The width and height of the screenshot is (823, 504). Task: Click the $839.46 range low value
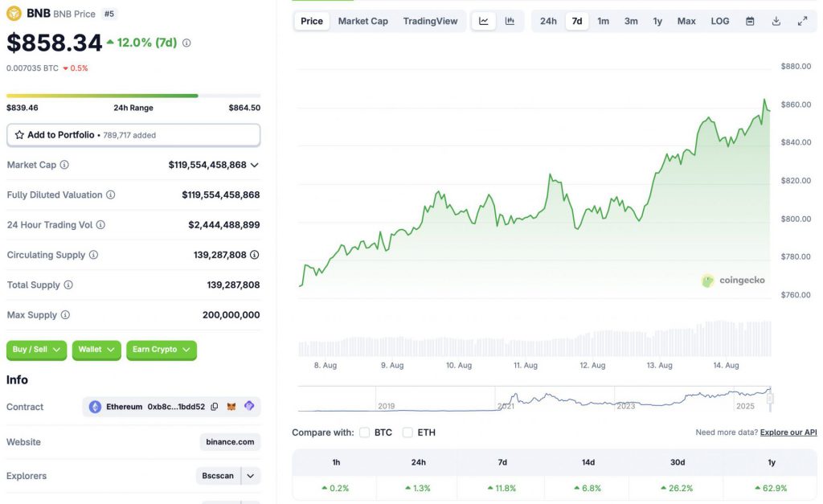22,108
